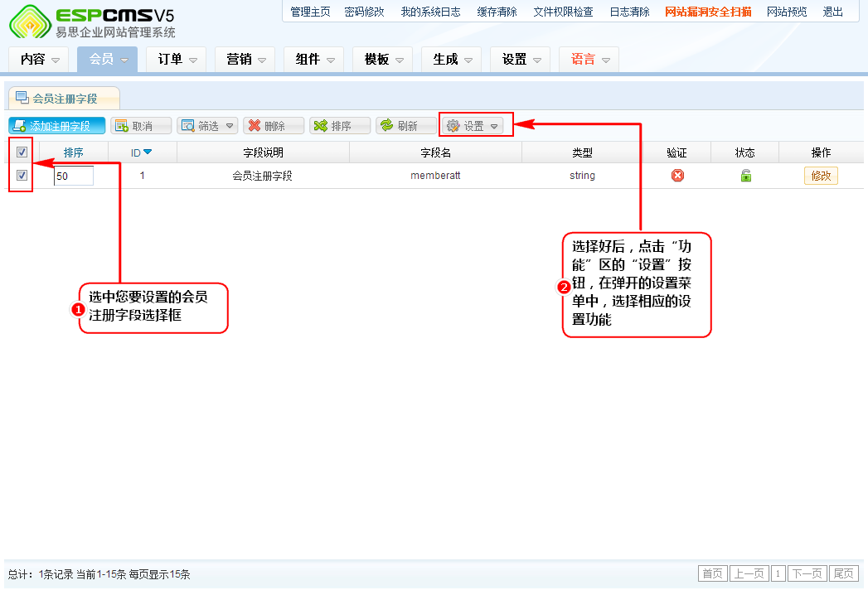Click the 取消 cancel toolbar icon

click(121, 126)
